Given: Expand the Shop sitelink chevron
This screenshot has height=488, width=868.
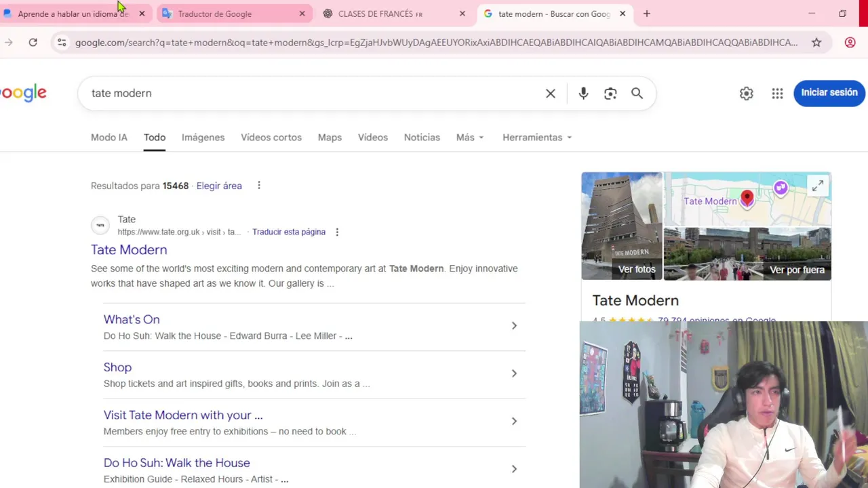Looking at the screenshot, I should [x=514, y=373].
